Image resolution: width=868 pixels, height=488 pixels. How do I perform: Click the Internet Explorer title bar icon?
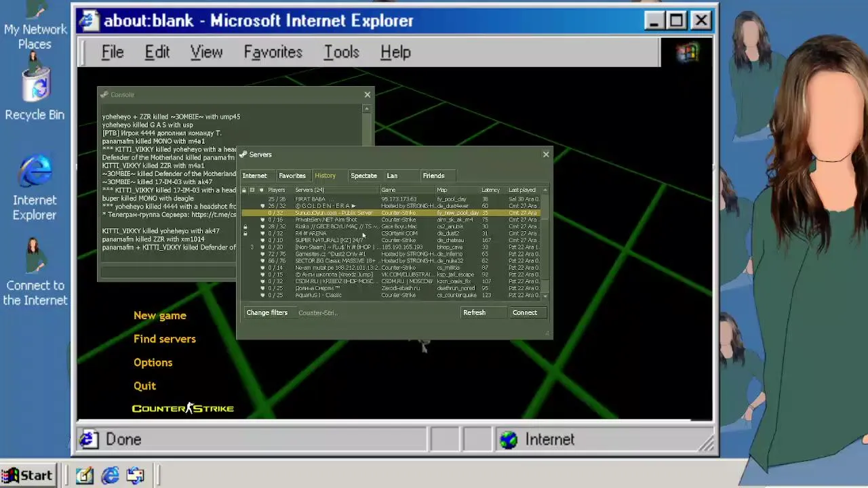click(x=88, y=21)
